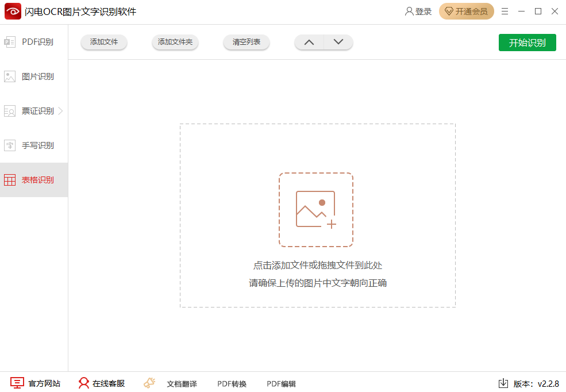Click the 添加文件夹 button

click(175, 42)
